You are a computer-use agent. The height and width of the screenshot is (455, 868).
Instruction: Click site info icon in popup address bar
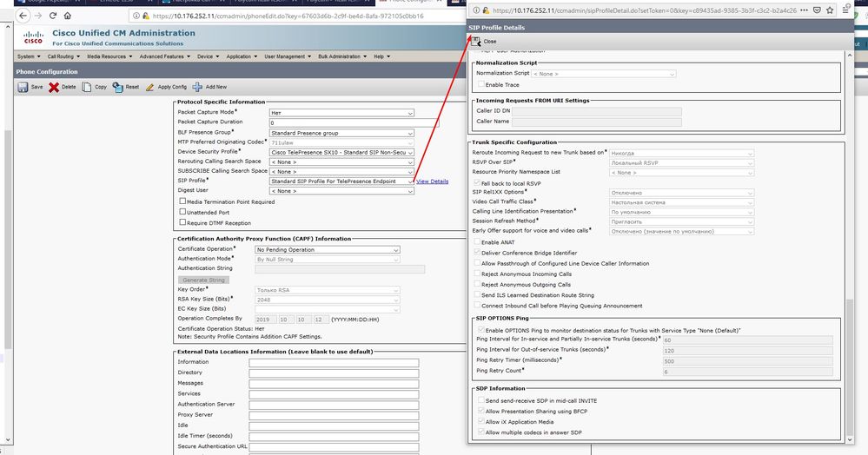(x=475, y=10)
